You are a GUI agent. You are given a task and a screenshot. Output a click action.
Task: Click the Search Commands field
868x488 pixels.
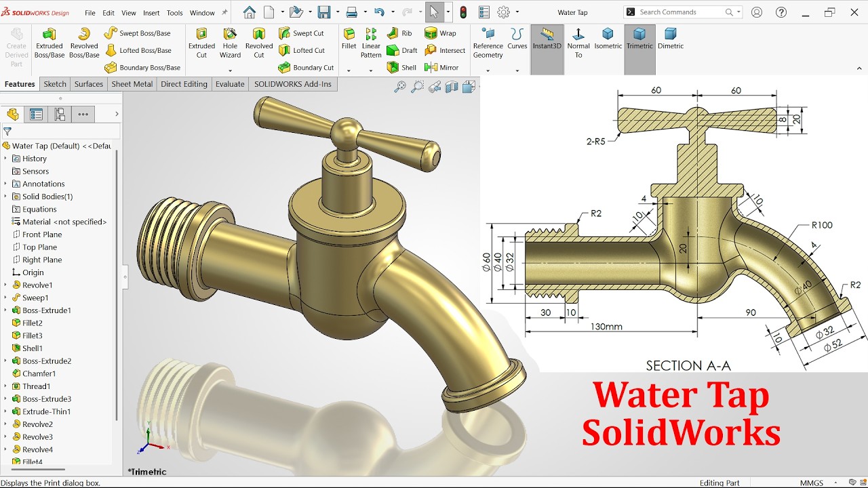683,12
